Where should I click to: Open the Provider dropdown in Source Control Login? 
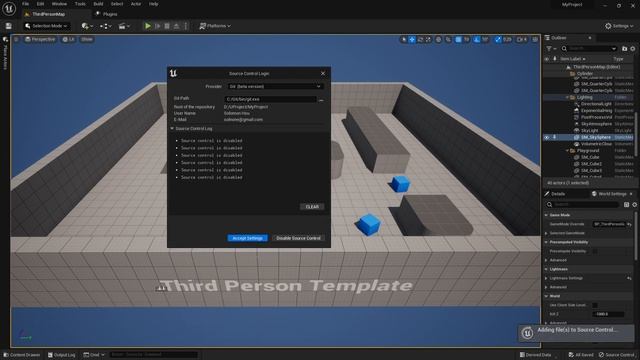(275, 87)
